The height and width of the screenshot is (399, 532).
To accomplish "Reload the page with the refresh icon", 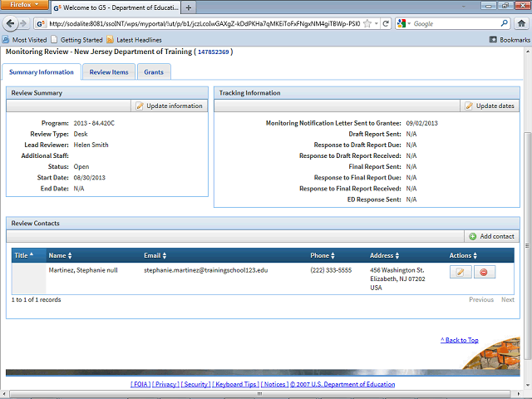I will tap(386, 23).
